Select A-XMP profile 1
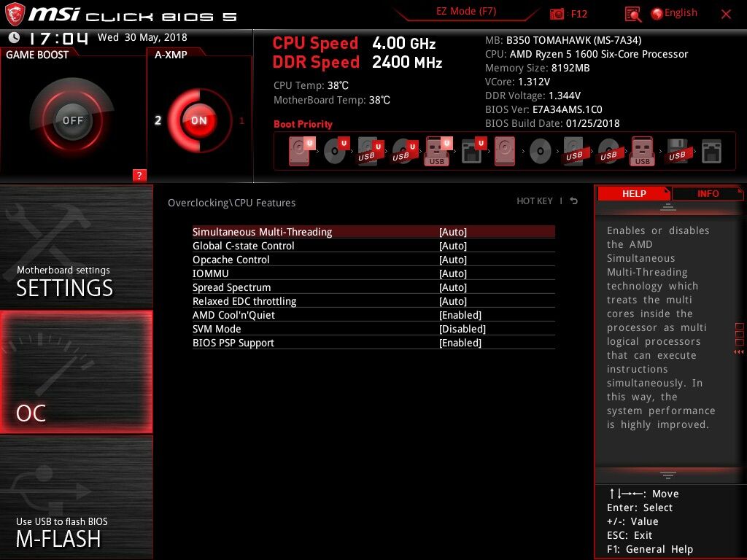 pyautogui.click(x=241, y=120)
